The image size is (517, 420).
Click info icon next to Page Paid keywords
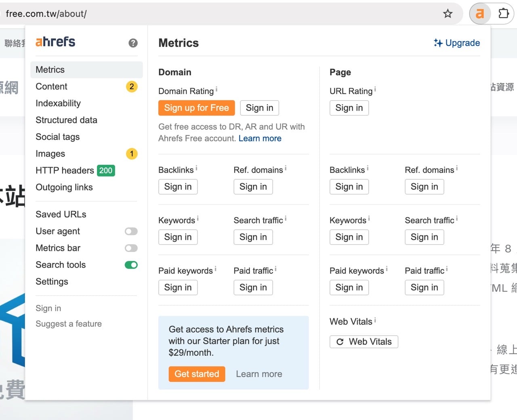[387, 269]
